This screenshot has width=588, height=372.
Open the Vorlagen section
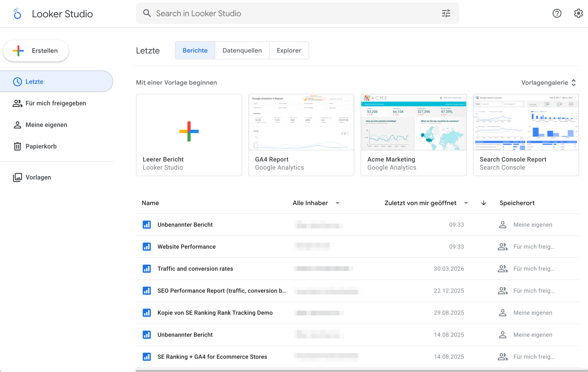click(x=38, y=177)
